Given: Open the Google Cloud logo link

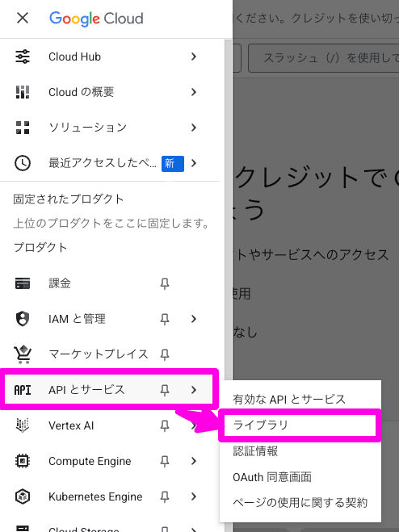Looking at the screenshot, I should [x=96, y=19].
